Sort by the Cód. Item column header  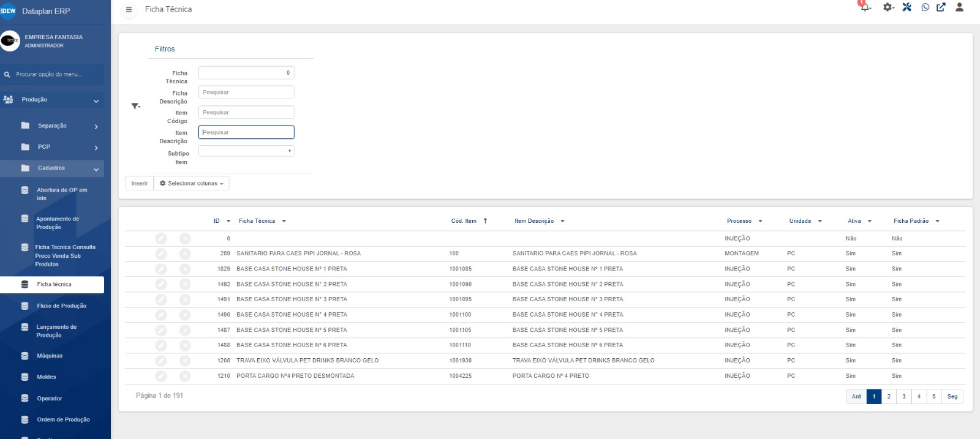tap(464, 221)
